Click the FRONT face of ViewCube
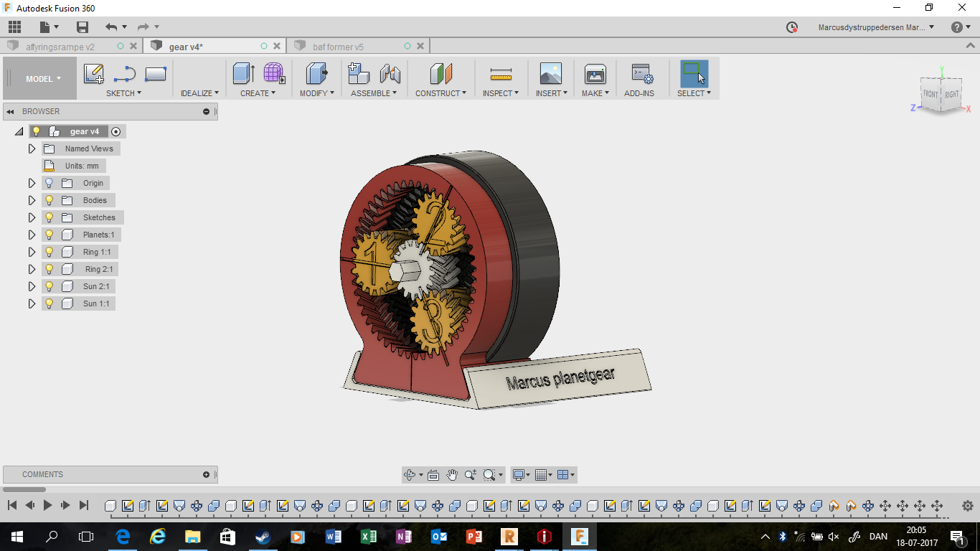The width and height of the screenshot is (980, 551). (x=930, y=95)
